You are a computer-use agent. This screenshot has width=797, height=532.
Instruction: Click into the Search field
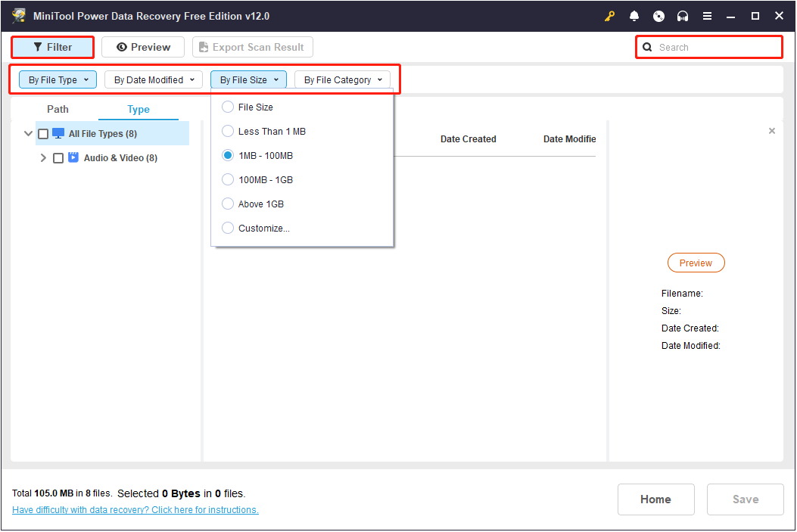click(x=709, y=47)
